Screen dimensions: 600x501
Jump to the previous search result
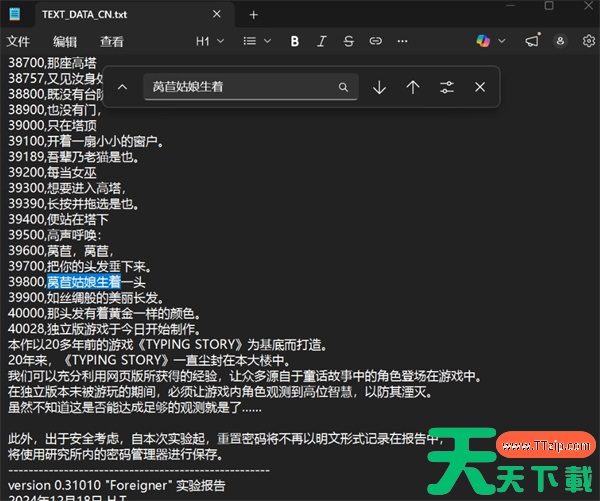point(412,87)
